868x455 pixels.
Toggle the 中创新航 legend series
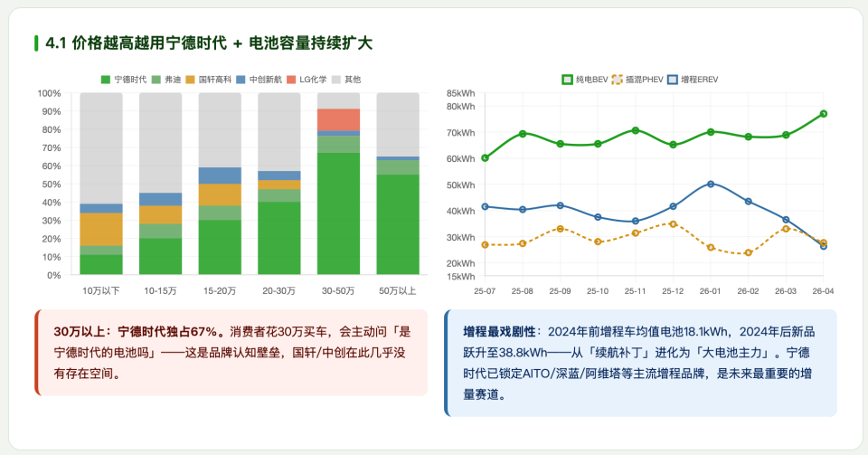click(259, 80)
